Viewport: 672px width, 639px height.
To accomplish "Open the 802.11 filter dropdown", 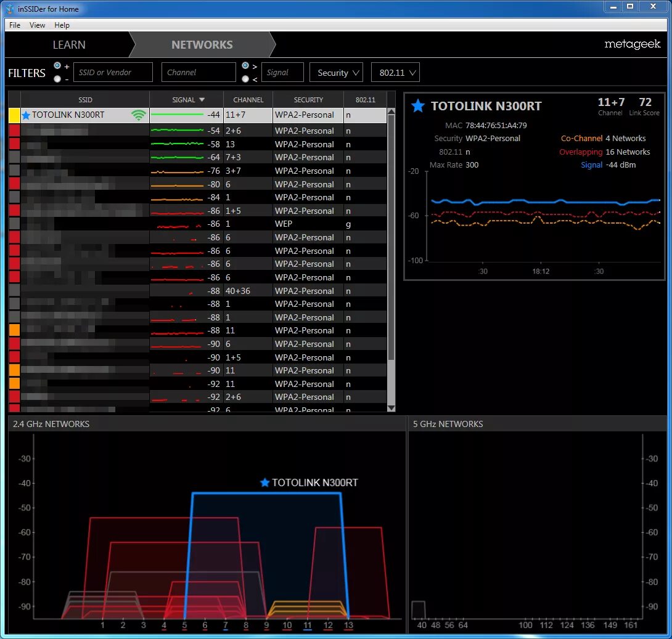I will [x=396, y=72].
